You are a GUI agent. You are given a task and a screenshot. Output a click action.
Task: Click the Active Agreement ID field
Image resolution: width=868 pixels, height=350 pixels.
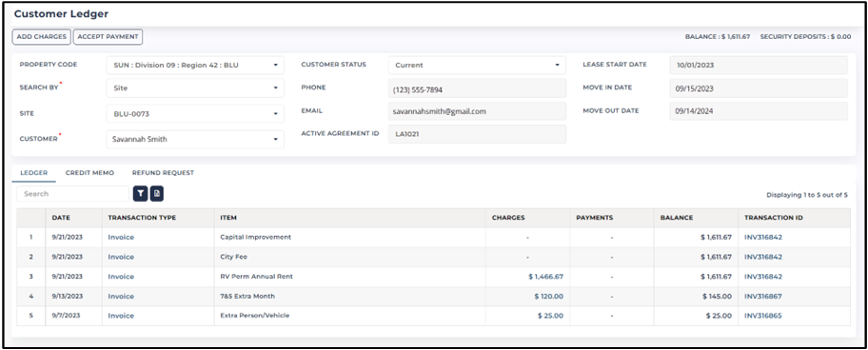coord(477,134)
